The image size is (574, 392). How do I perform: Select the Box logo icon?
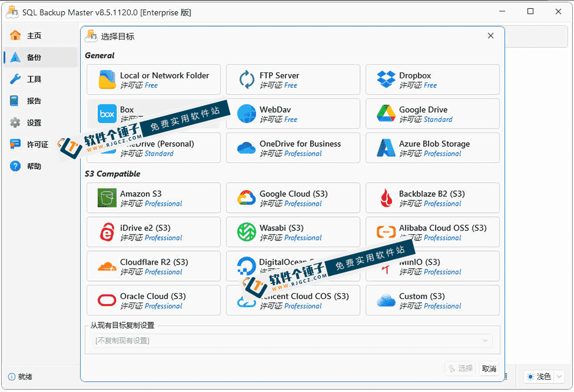(x=107, y=113)
